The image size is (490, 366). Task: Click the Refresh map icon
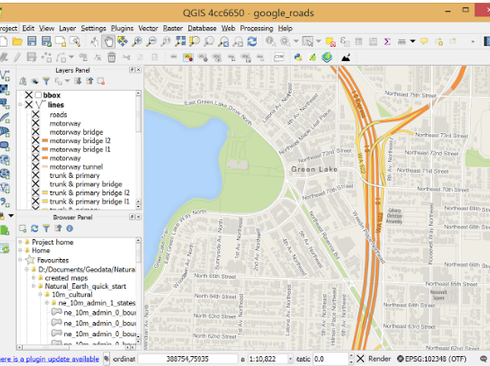[x=252, y=41]
